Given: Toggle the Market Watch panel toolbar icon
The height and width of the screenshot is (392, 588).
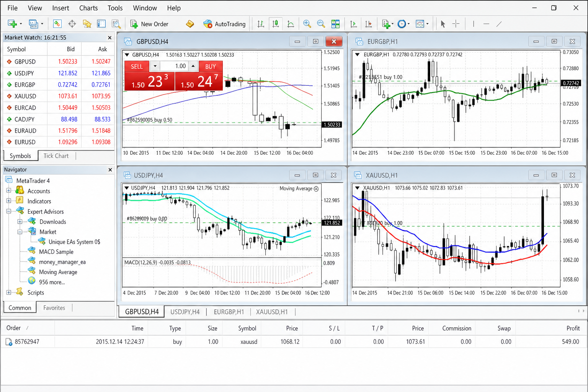Looking at the screenshot, I should (57, 24).
